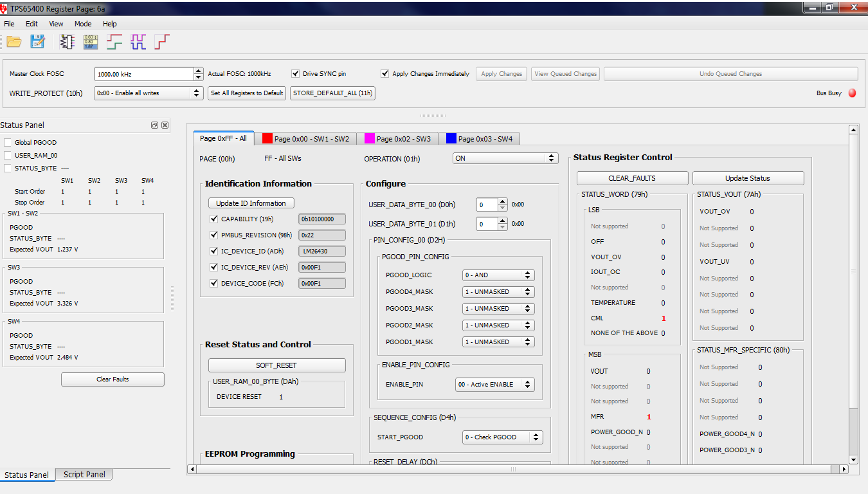Image resolution: width=868 pixels, height=494 pixels.
Task: Click the SOFT_RESET button
Action: (x=276, y=365)
